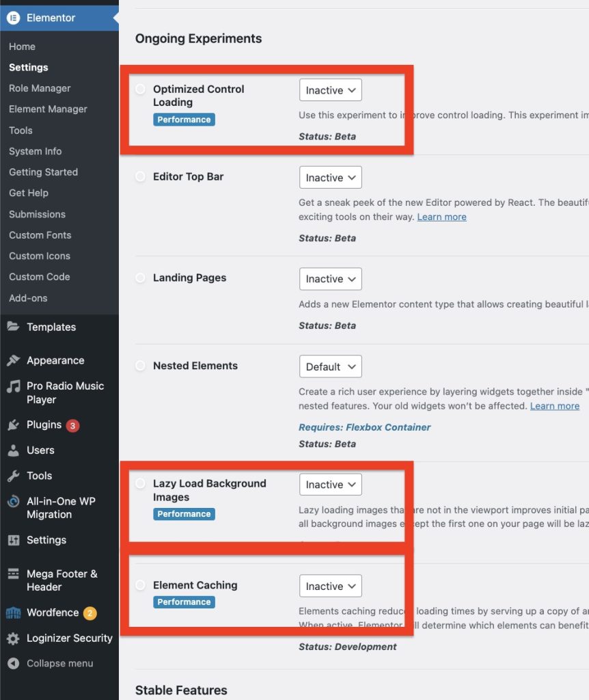
Task: Open the Optimized Control Loading status dropdown
Action: tap(331, 90)
